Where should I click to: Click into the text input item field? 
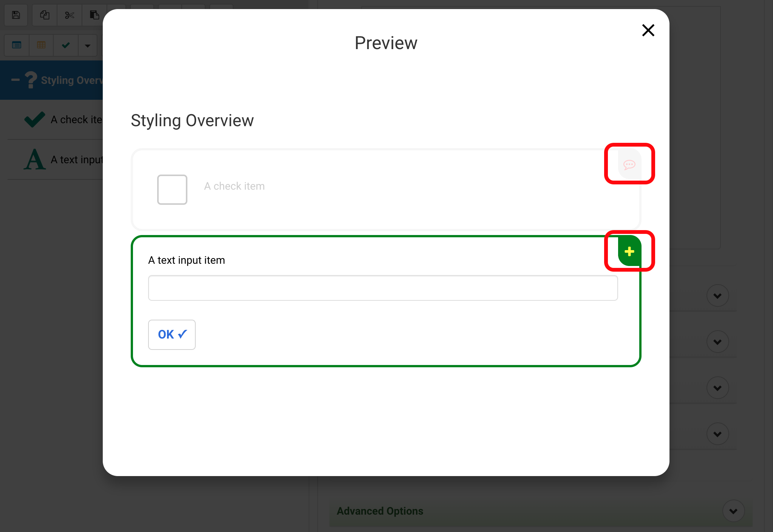(382, 288)
